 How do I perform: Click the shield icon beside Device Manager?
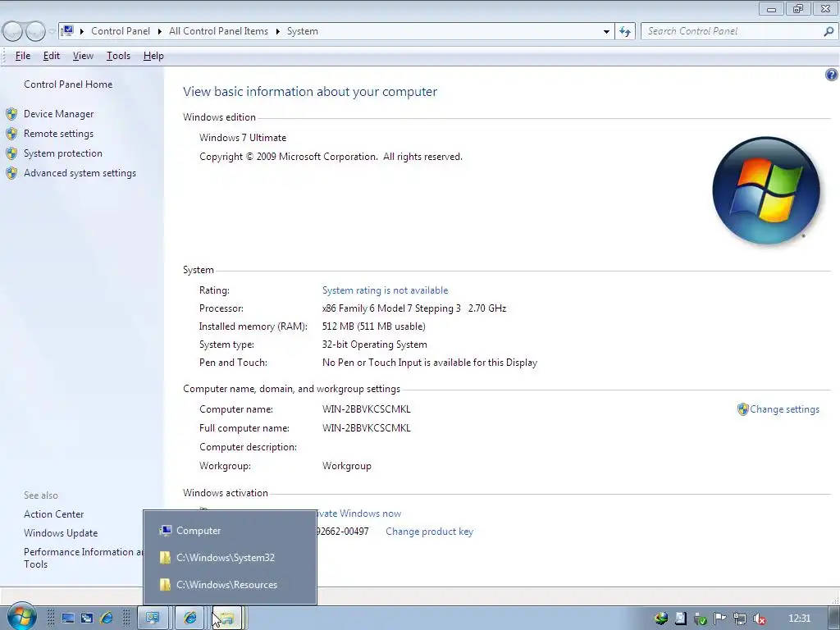pyautogui.click(x=11, y=114)
